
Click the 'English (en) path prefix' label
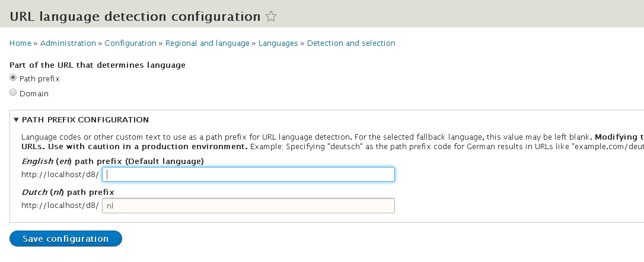113,161
